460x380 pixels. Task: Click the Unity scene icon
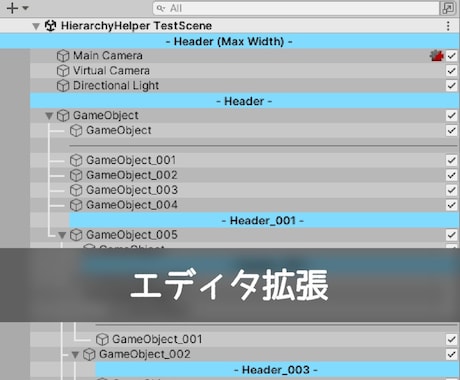[x=50, y=26]
